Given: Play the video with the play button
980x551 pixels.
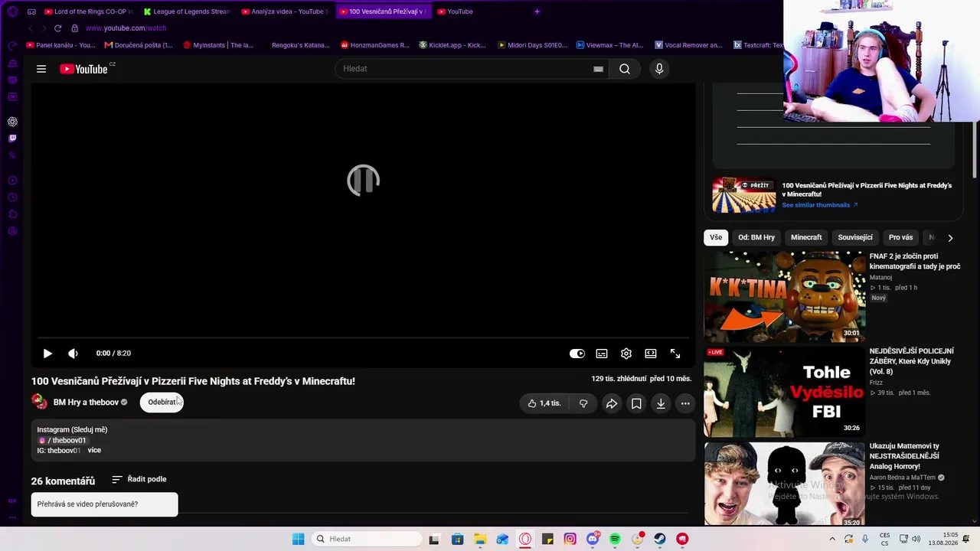Looking at the screenshot, I should coord(47,354).
